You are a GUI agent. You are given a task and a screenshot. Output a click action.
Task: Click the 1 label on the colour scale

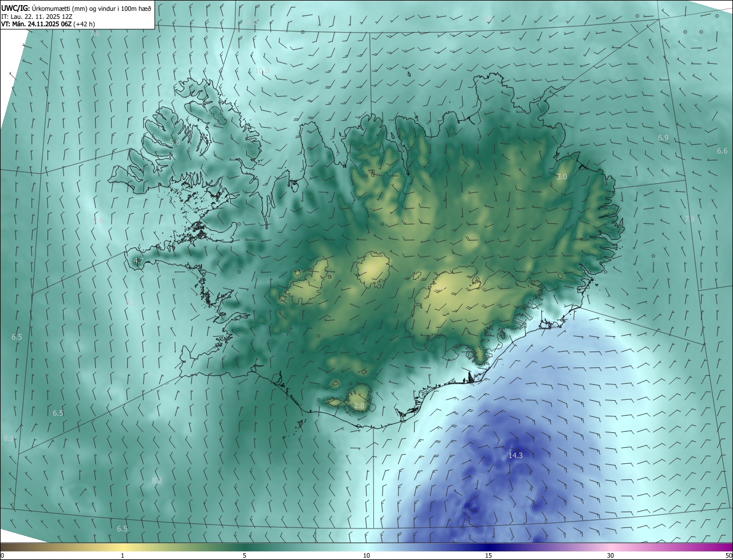pyautogui.click(x=123, y=555)
